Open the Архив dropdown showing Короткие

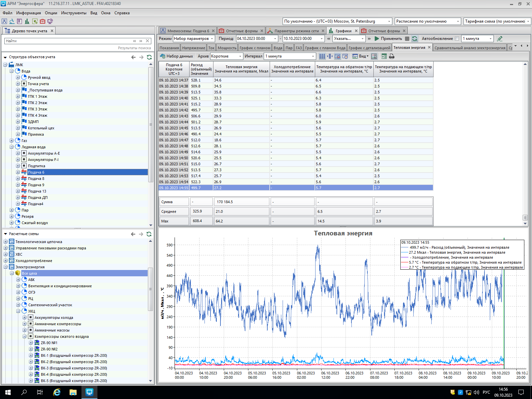coord(227,56)
